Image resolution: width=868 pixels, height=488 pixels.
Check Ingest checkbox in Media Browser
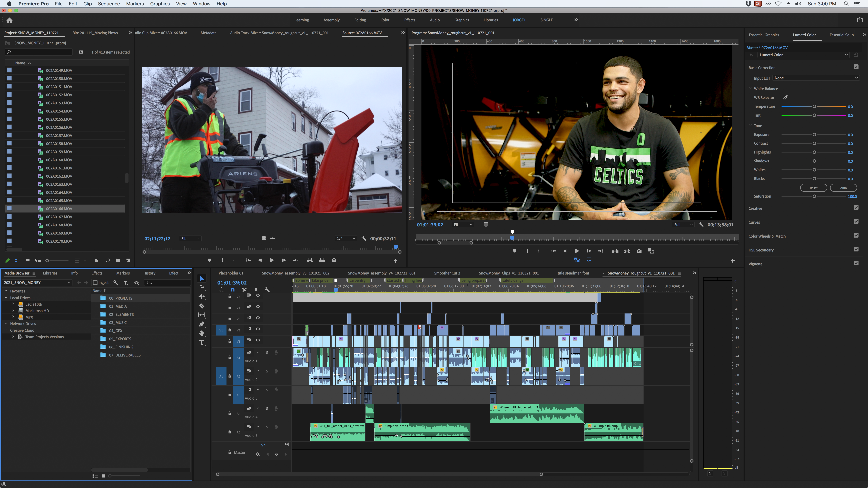tap(95, 283)
